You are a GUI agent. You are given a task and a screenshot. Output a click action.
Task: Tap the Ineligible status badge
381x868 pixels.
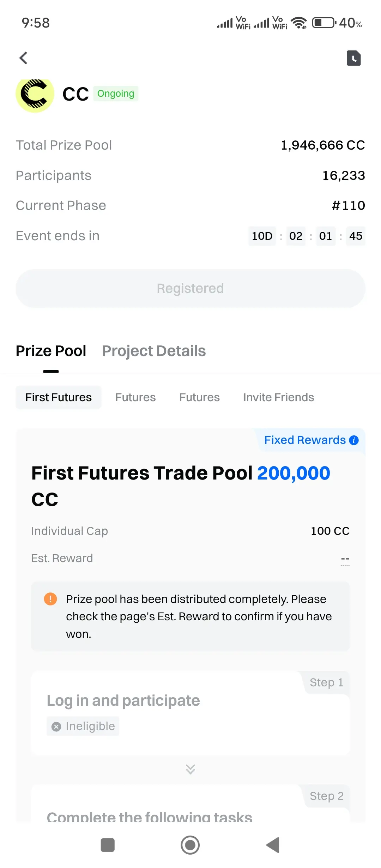pyautogui.click(x=83, y=726)
